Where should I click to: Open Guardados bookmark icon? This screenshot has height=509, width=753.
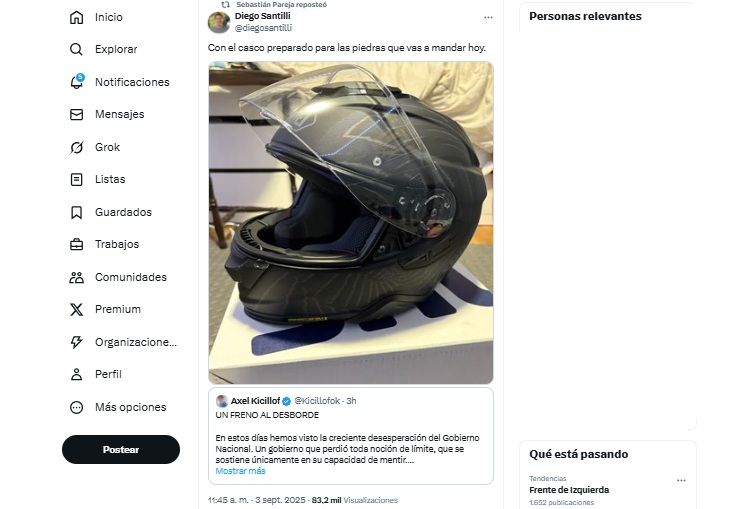coord(77,212)
